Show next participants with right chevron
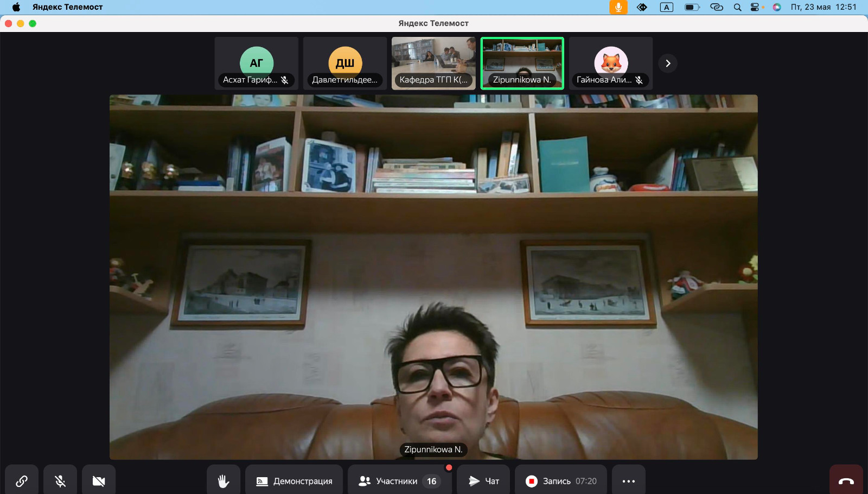The image size is (868, 494). pos(668,64)
